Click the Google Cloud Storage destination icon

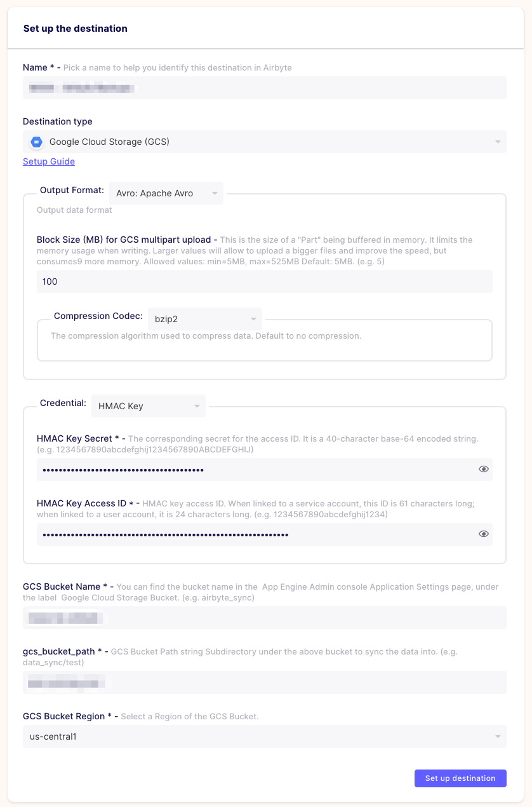pyautogui.click(x=36, y=142)
